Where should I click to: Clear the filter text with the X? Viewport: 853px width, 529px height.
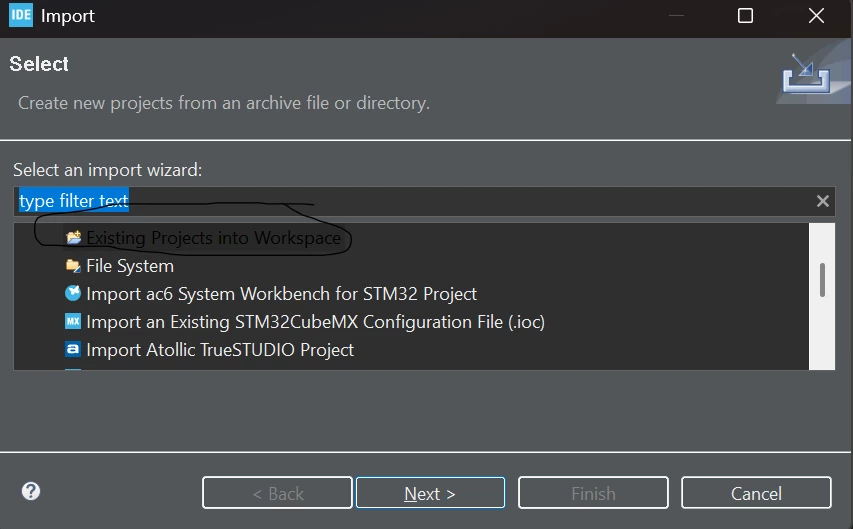(x=823, y=201)
